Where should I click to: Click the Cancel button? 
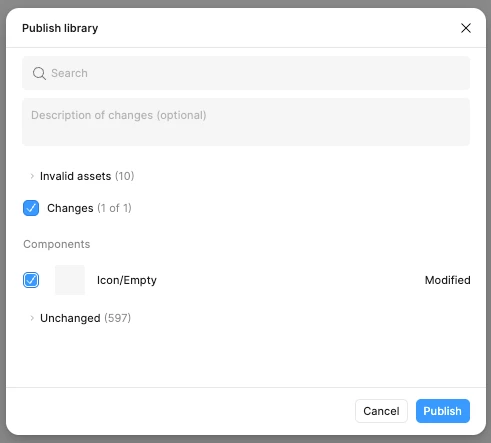(381, 411)
